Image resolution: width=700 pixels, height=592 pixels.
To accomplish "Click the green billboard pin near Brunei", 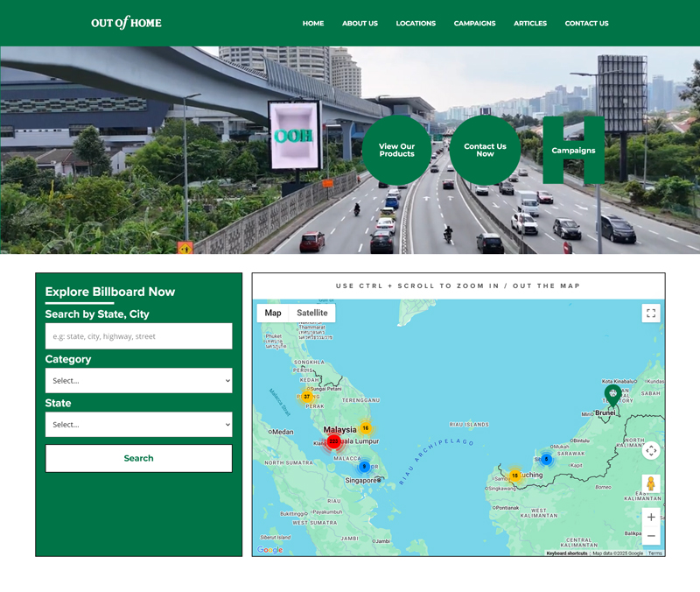I will 612,394.
